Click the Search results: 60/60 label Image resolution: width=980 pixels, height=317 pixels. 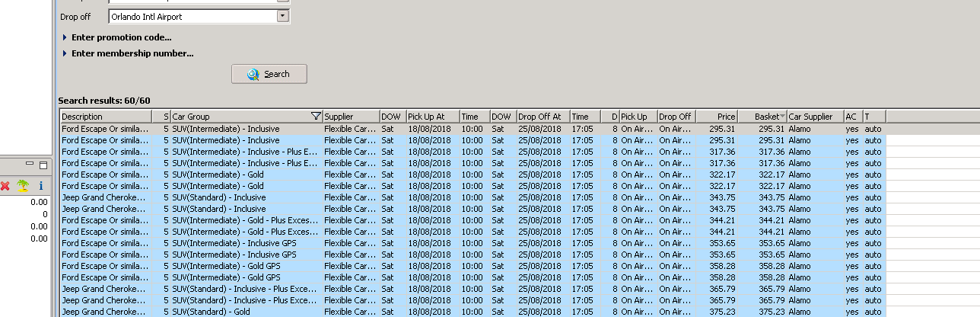click(104, 101)
